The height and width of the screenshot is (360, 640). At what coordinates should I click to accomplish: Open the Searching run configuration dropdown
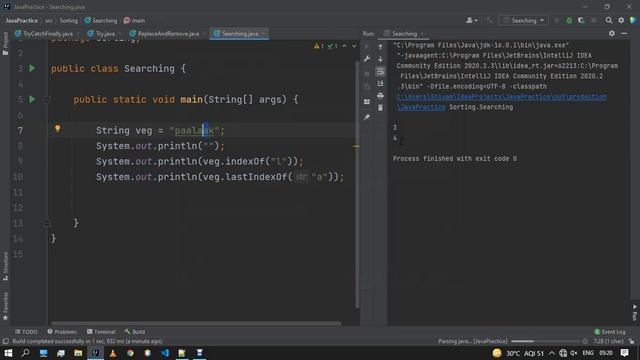click(x=524, y=20)
